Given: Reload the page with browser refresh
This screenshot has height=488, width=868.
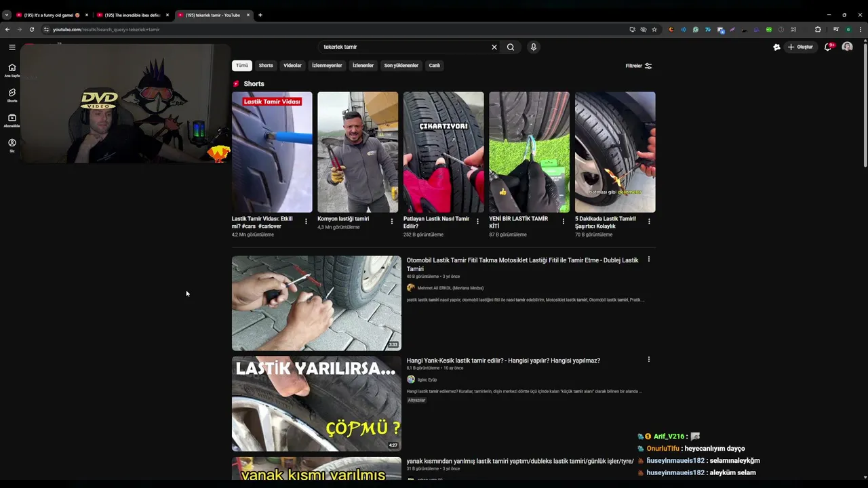Looking at the screenshot, I should click(x=31, y=29).
